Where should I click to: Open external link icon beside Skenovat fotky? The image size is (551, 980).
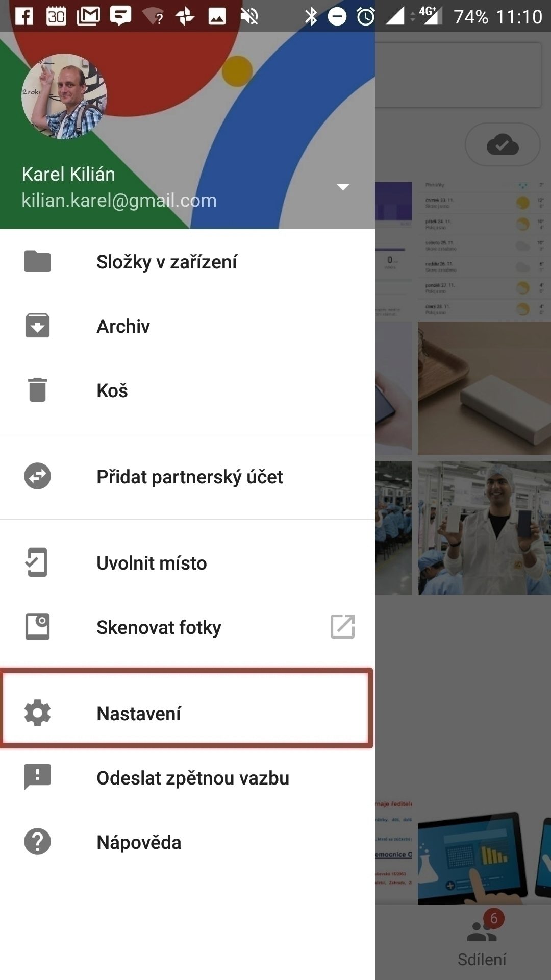tap(343, 627)
